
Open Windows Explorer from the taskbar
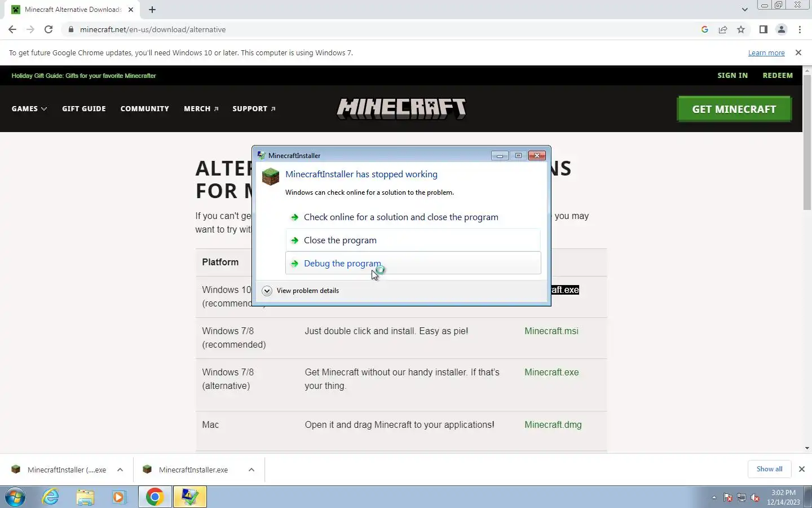(85, 497)
